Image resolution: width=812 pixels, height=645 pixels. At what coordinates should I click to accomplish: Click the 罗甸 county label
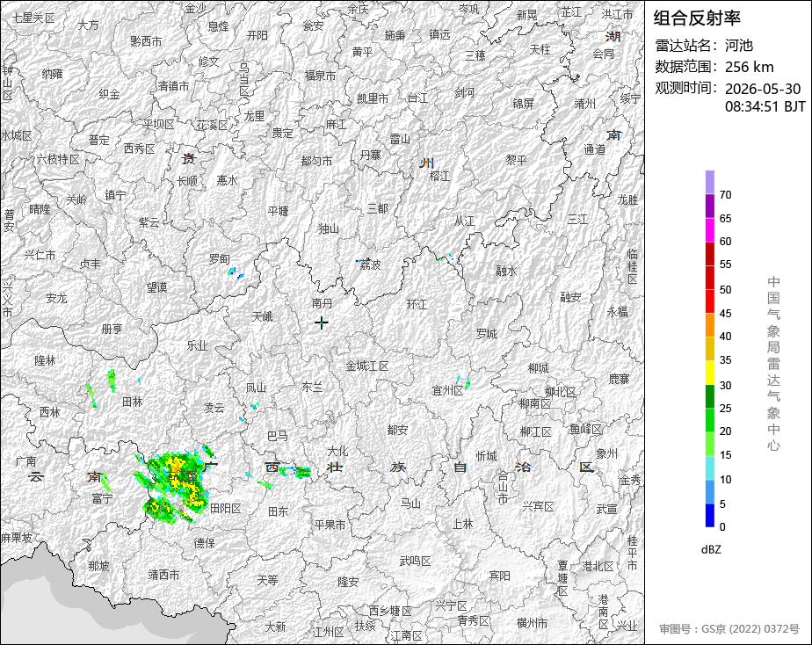point(220,259)
